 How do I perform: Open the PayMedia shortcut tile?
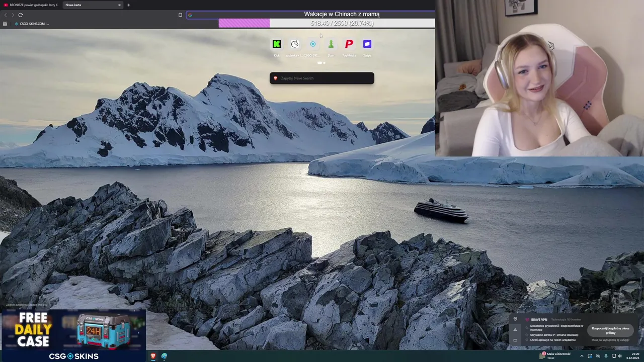click(x=349, y=44)
